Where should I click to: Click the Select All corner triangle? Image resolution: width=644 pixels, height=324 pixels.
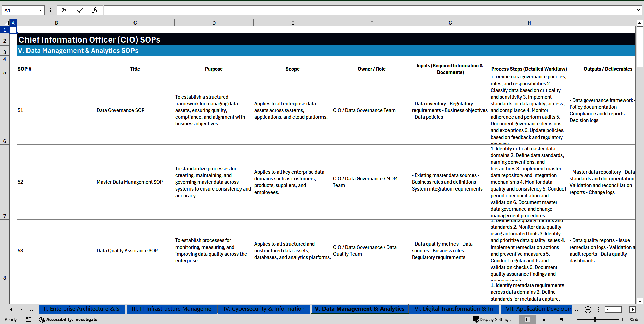(6, 23)
